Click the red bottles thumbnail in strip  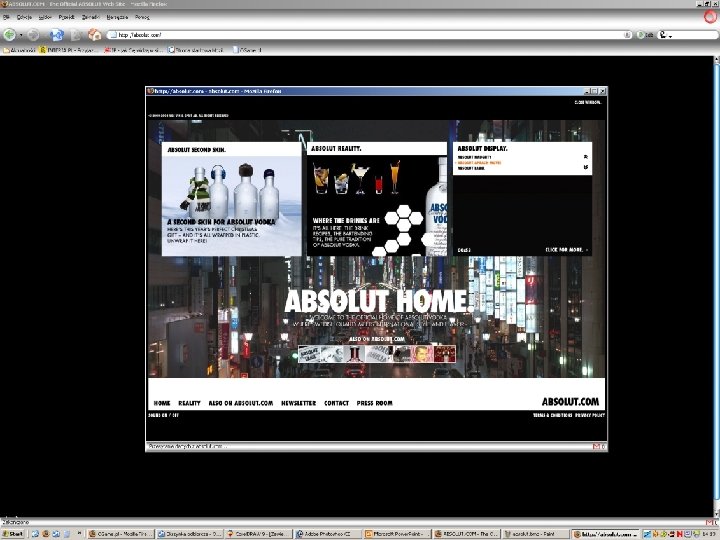pos(354,354)
